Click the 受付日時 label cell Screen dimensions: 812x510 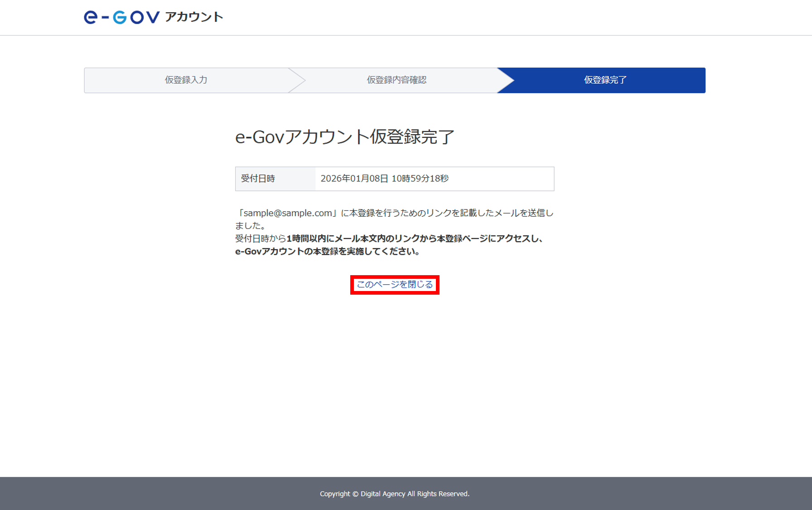click(x=258, y=179)
